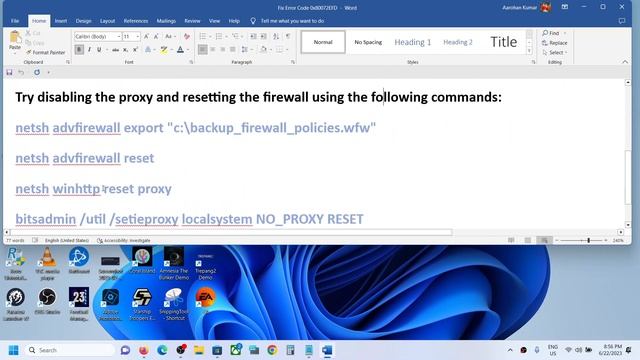
Task: Select the Format Painter tool
Action: click(45, 52)
